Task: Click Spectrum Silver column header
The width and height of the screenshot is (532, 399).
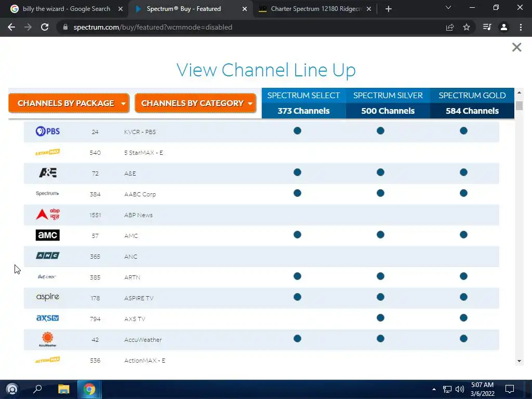Action: click(388, 96)
